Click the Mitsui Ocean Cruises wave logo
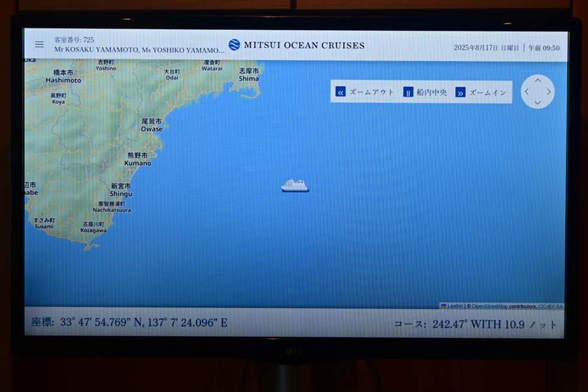The width and height of the screenshot is (588, 392). point(234,45)
